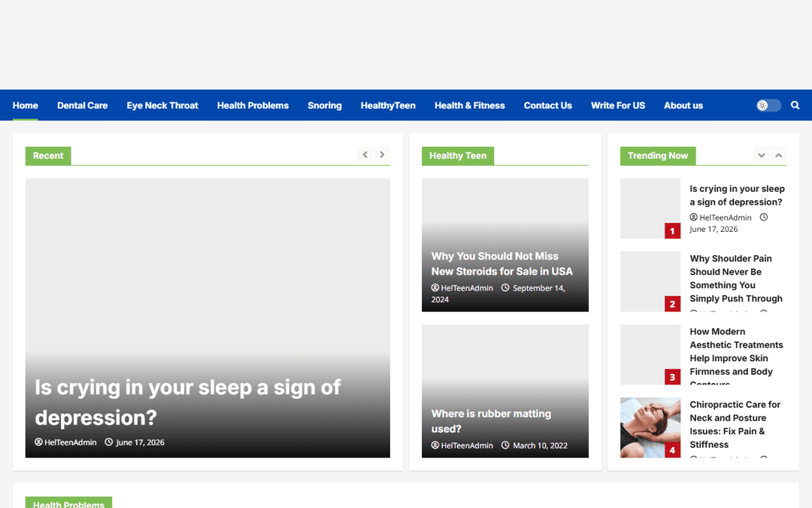Toggle the dark mode switch
This screenshot has height=508, width=812.
pyautogui.click(x=768, y=105)
